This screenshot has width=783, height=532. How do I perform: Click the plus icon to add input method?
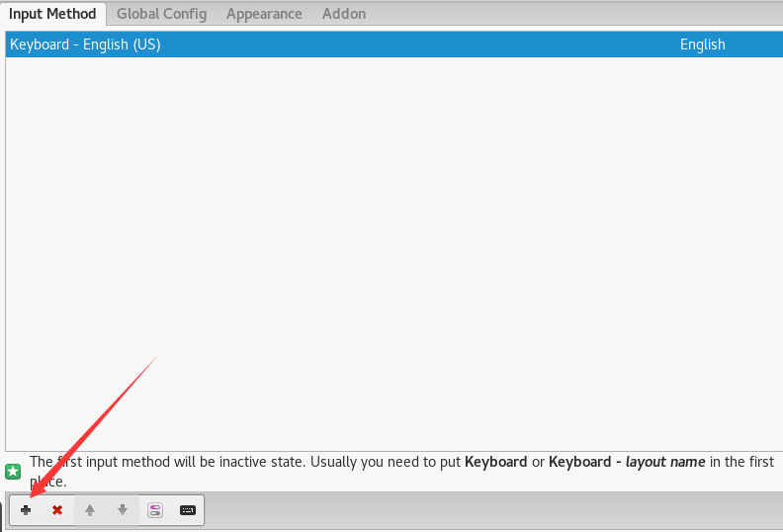tap(26, 510)
